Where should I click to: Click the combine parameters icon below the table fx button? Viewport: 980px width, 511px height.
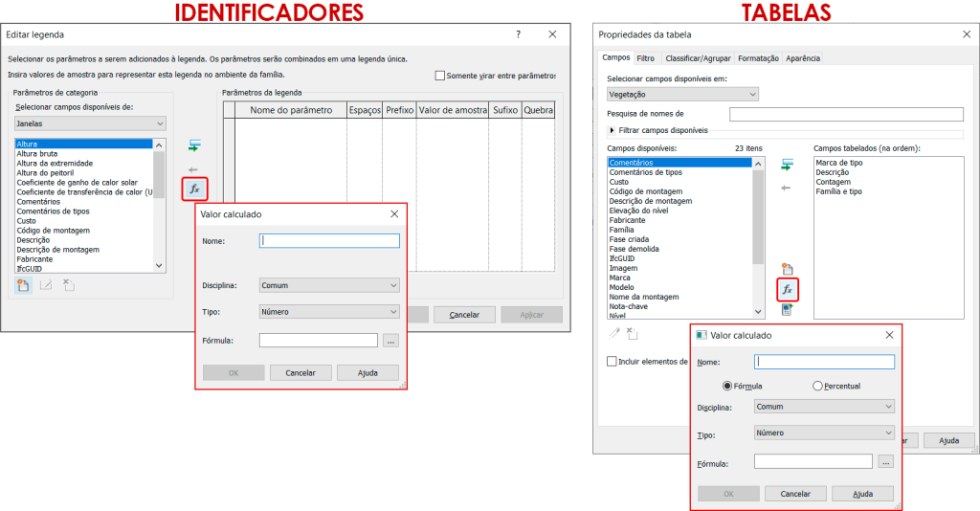pos(787,309)
